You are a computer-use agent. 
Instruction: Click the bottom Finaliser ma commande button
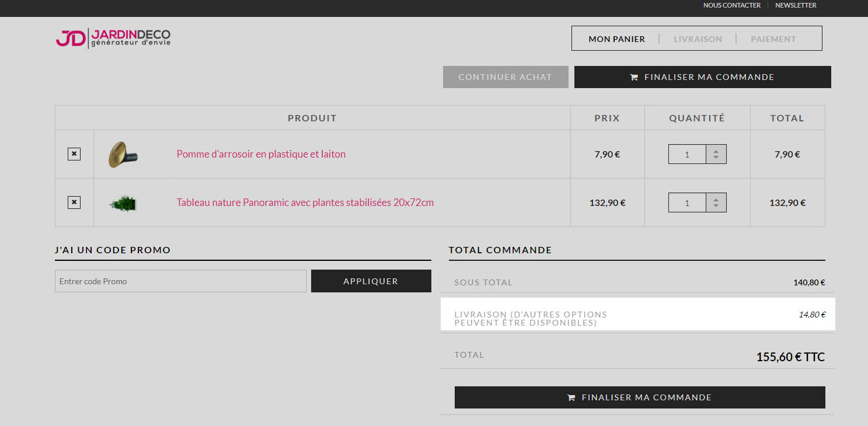click(639, 397)
